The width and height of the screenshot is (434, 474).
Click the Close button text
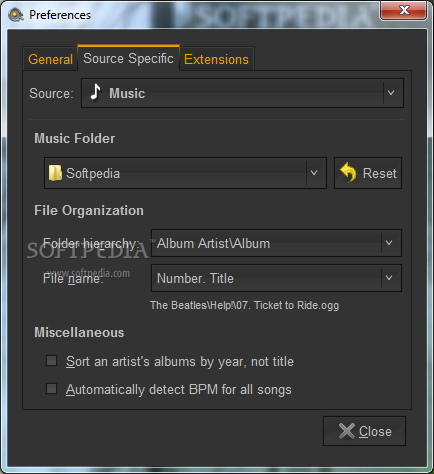375,431
